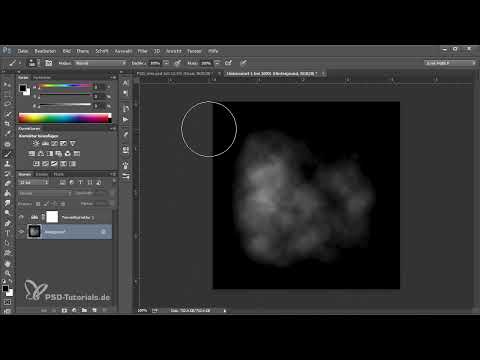
Task: Create new group folder icon
Action: coord(84,310)
